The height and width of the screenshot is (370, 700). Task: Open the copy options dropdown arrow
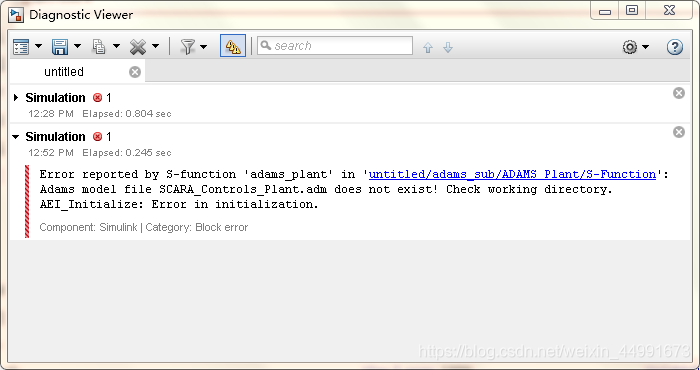pyautogui.click(x=116, y=46)
